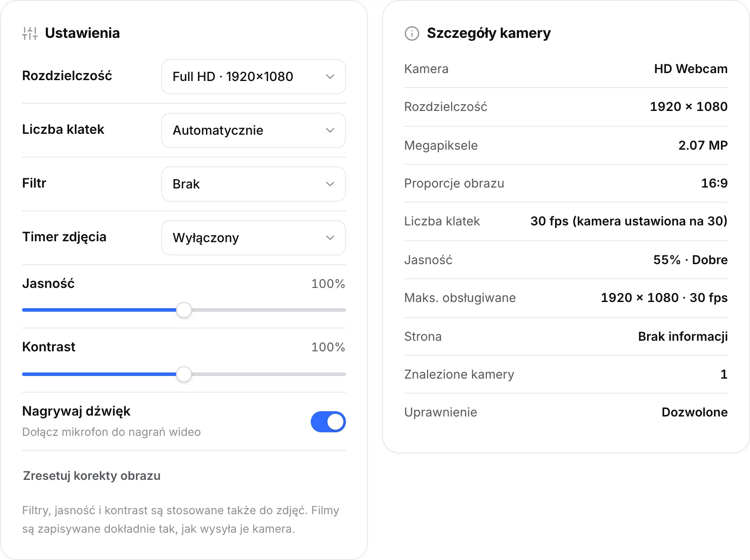750x560 pixels.
Task: Click the 2.07 MP value
Action: 703,145
